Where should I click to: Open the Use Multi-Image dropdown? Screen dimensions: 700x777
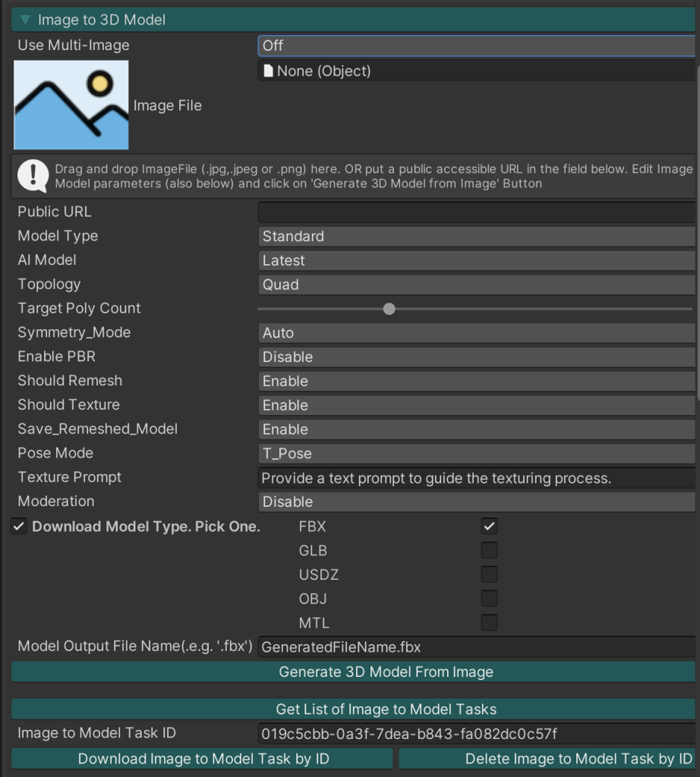(x=477, y=46)
